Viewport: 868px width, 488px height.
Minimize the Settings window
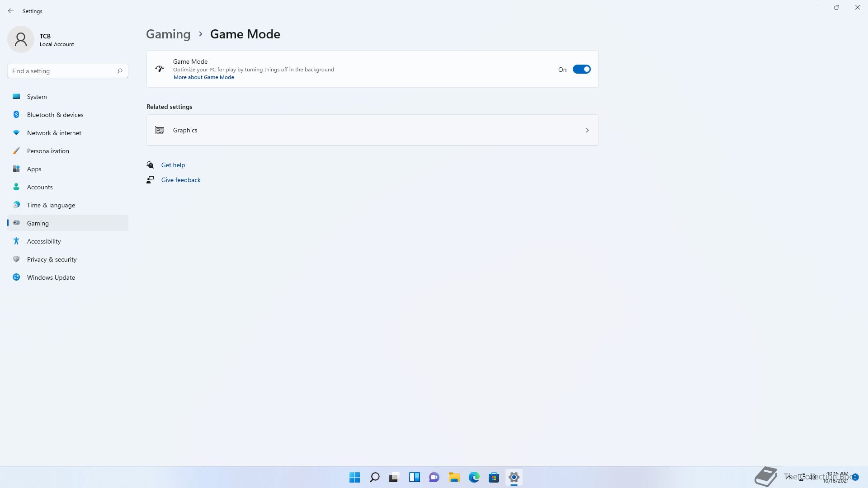(x=816, y=7)
